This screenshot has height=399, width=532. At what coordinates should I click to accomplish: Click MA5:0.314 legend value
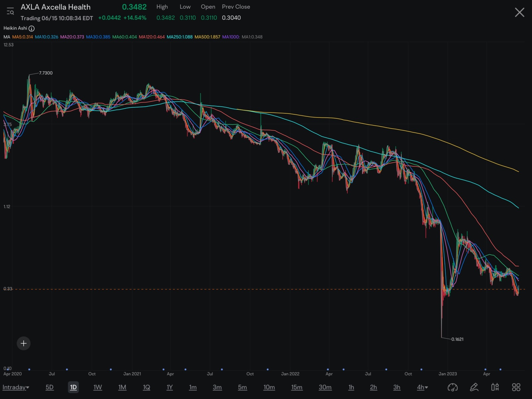coord(23,37)
